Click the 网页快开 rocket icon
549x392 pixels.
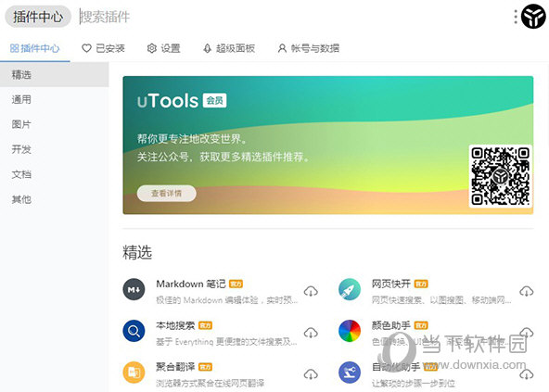coord(350,289)
